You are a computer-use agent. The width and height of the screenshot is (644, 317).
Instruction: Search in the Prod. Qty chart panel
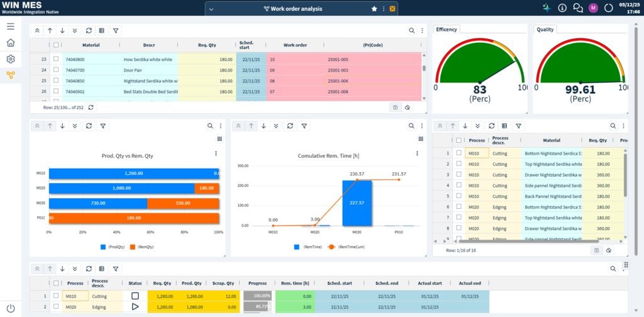tap(211, 126)
